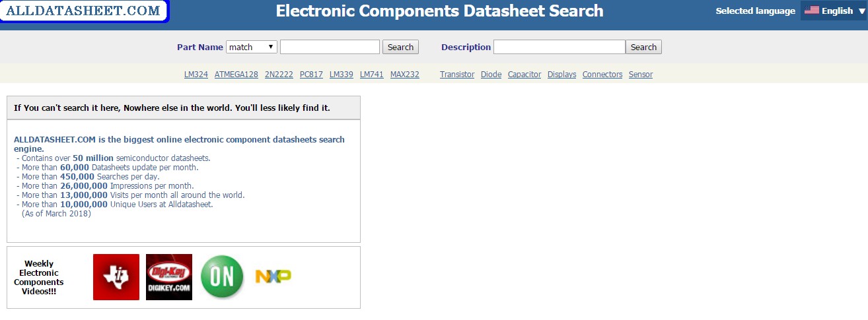Open the LM324 quick link

pos(196,75)
